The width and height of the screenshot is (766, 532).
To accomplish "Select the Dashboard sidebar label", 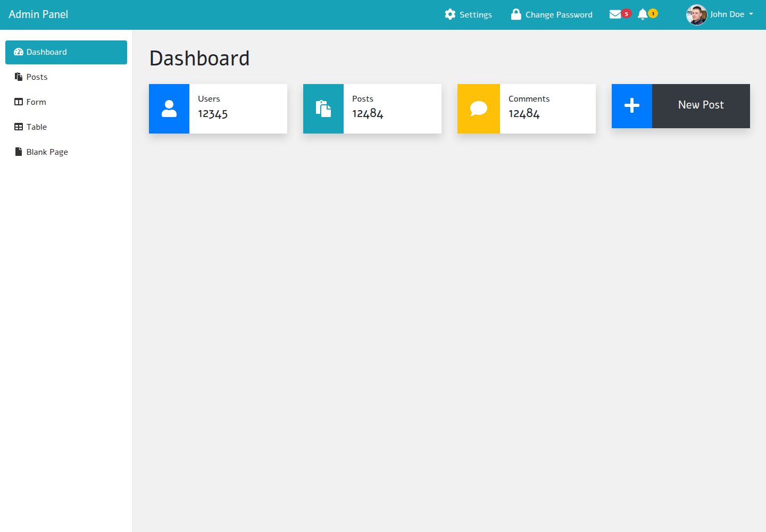I will 47,52.
